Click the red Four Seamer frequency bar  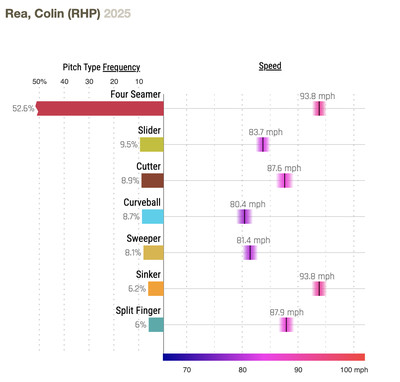pos(100,109)
